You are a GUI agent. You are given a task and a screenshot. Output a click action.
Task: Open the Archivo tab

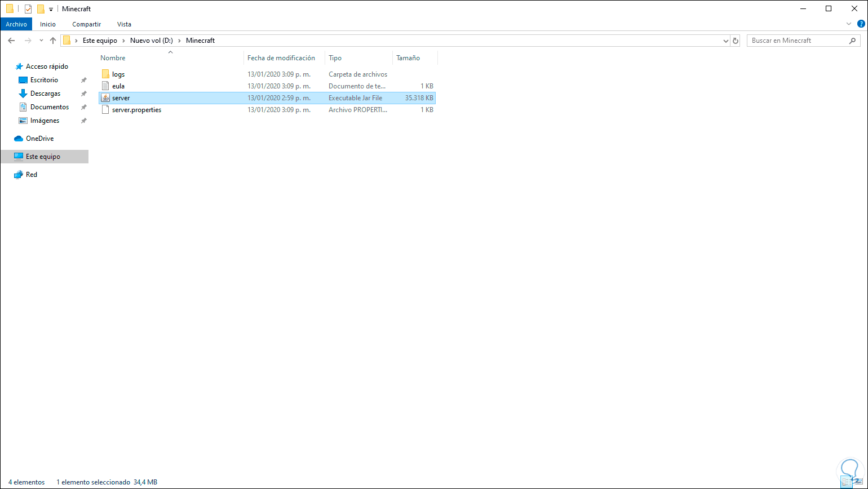(x=16, y=24)
